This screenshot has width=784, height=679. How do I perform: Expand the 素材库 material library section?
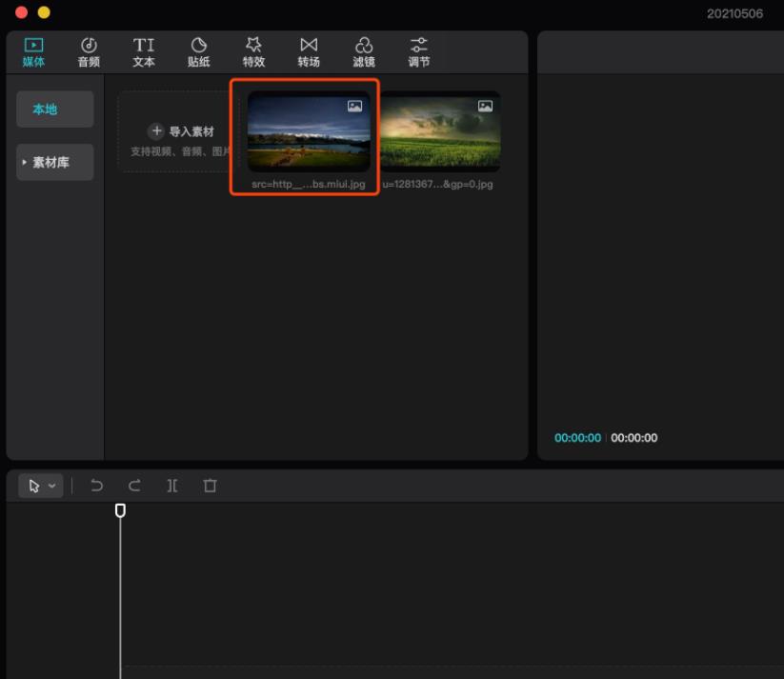55,163
